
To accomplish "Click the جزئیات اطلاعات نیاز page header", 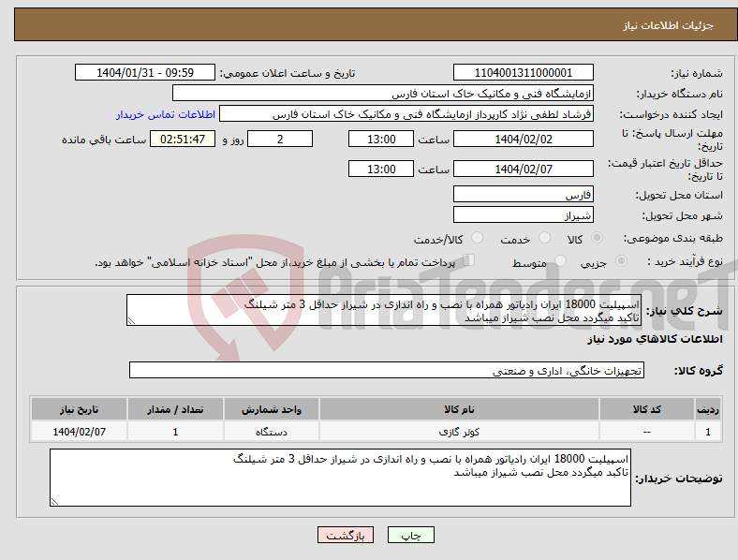I will coord(669,25).
